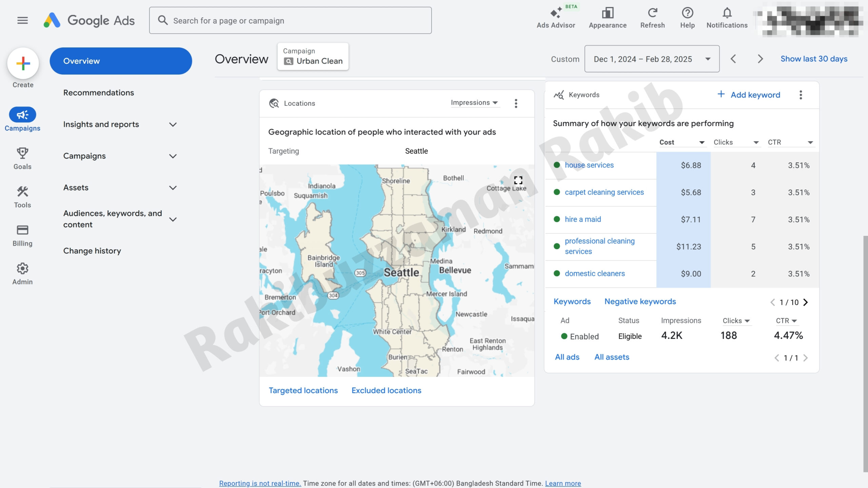Go to next keywords page arrow
The height and width of the screenshot is (488, 868).
tap(806, 302)
